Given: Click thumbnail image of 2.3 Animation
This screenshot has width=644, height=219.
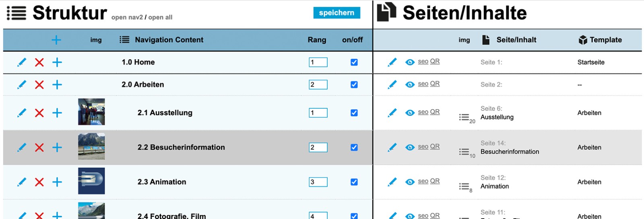Looking at the screenshot, I should pos(91,181).
